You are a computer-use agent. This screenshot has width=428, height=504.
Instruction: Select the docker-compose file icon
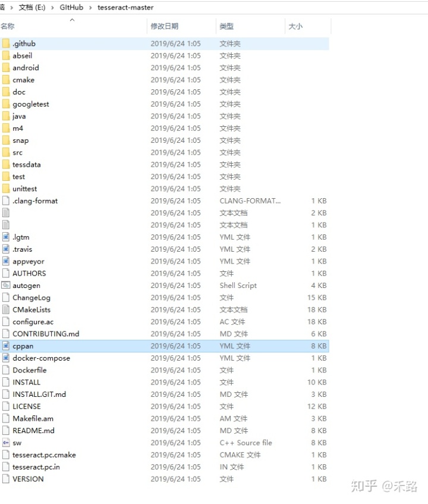click(6, 358)
